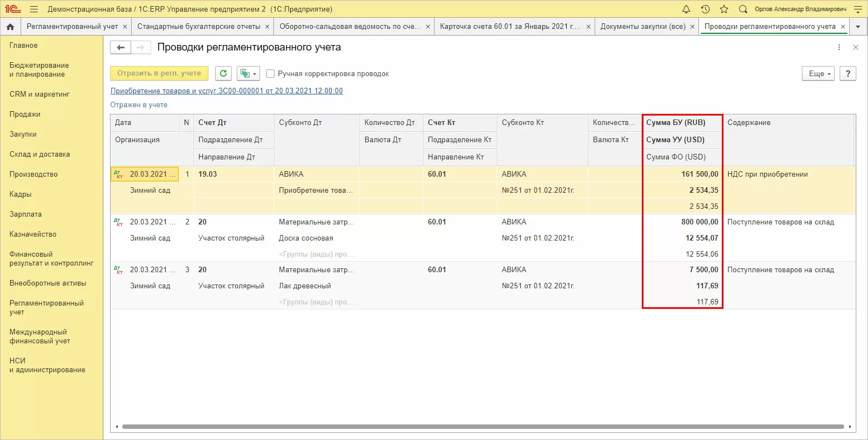
Task: Go to the home page tab icon
Action: [10, 27]
